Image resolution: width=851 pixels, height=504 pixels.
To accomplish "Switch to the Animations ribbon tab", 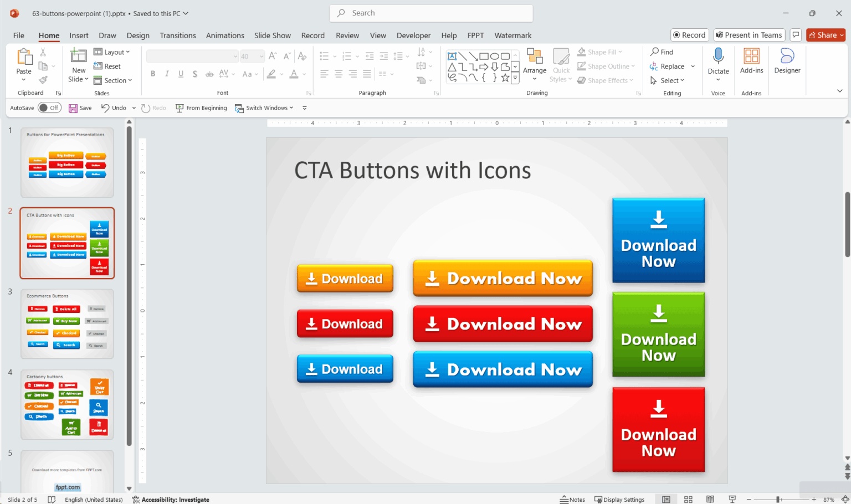I will tap(225, 35).
